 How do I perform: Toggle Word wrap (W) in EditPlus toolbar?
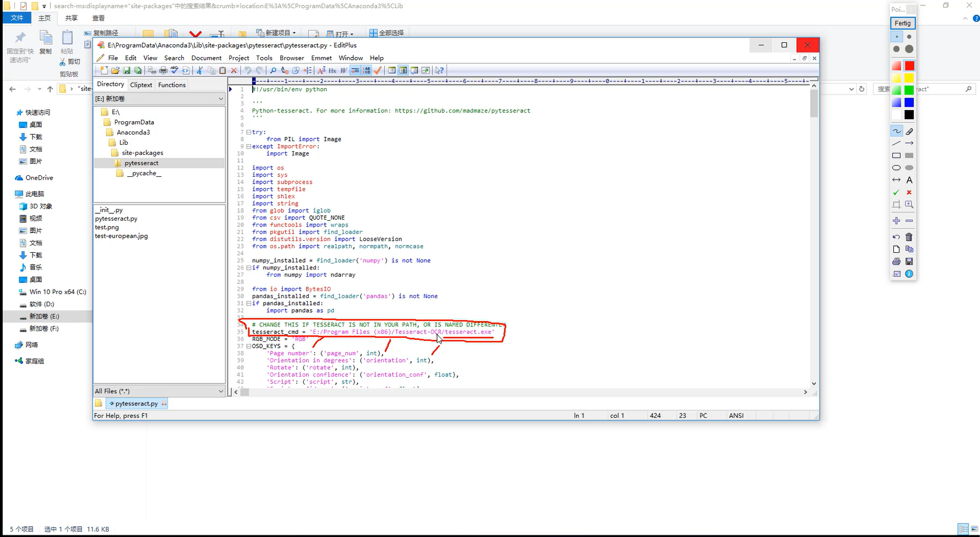pos(343,71)
